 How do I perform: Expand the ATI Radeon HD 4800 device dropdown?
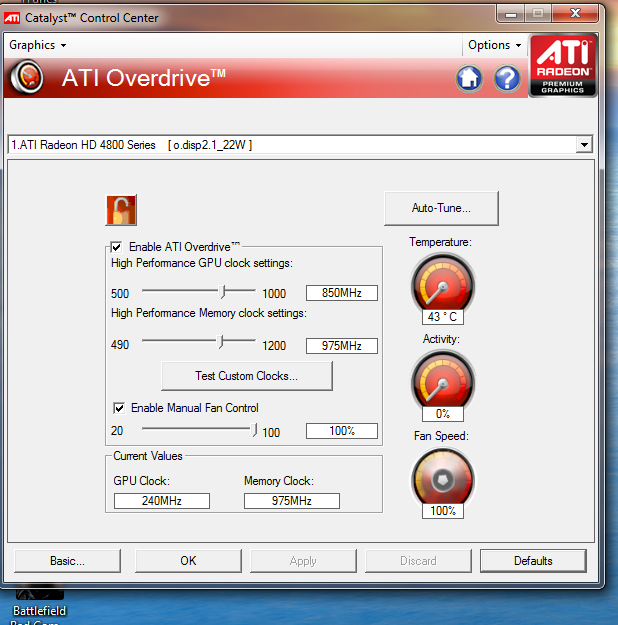tap(584, 145)
